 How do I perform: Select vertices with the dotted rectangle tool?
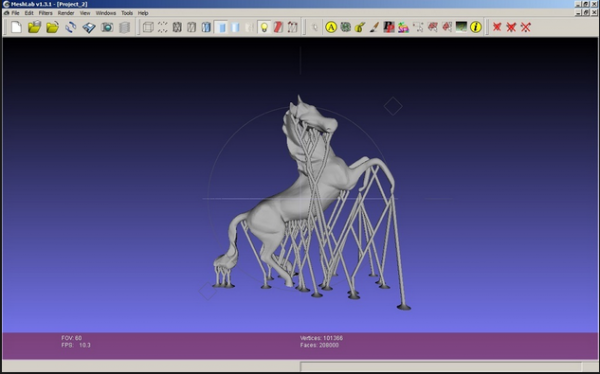(418, 27)
